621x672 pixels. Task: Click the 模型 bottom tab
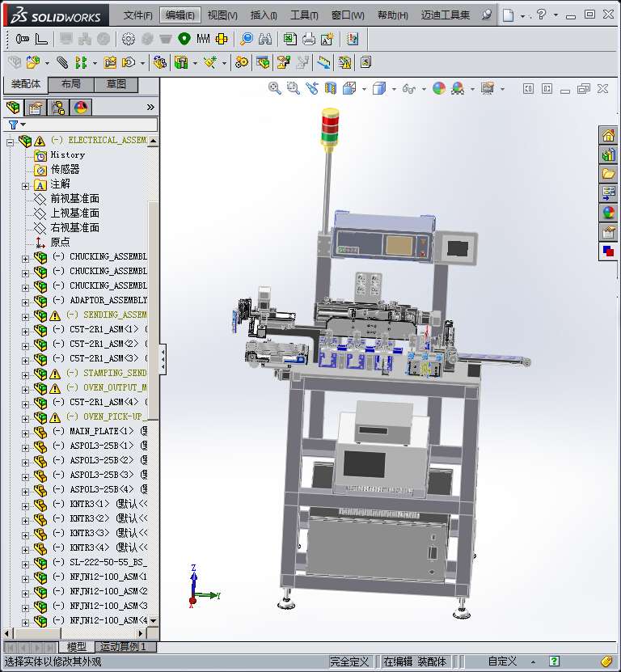pyautogui.click(x=77, y=646)
